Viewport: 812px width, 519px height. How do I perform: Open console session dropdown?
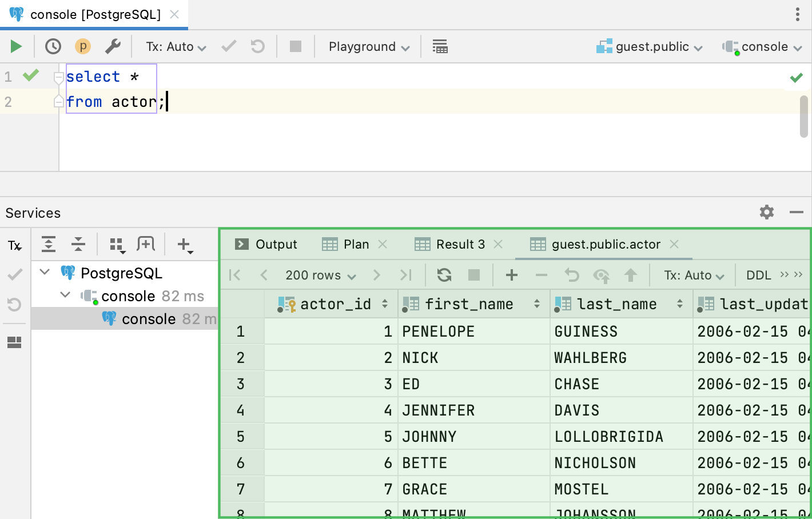click(x=762, y=47)
